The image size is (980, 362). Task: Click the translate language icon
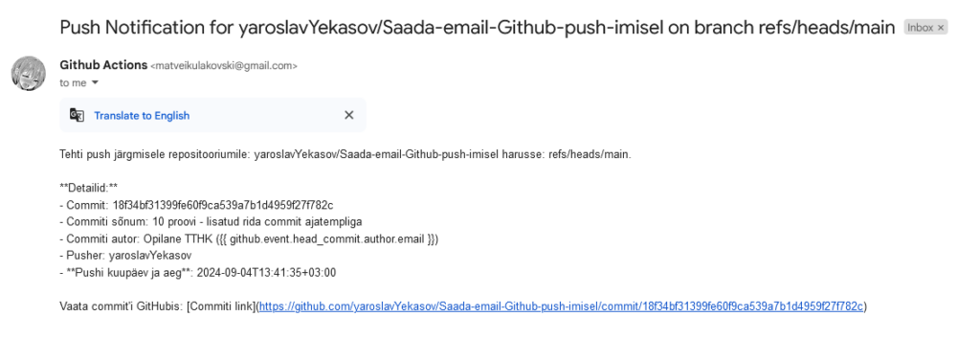(x=77, y=115)
